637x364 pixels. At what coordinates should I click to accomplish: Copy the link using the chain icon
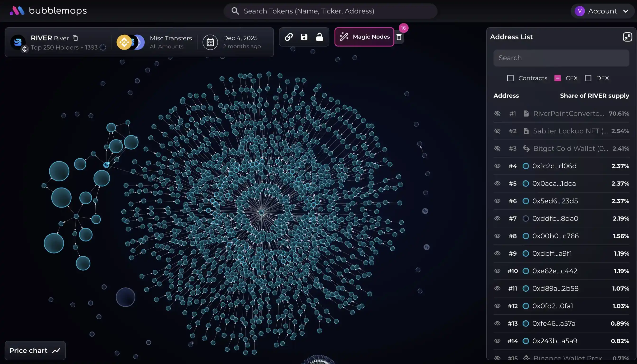(x=289, y=37)
